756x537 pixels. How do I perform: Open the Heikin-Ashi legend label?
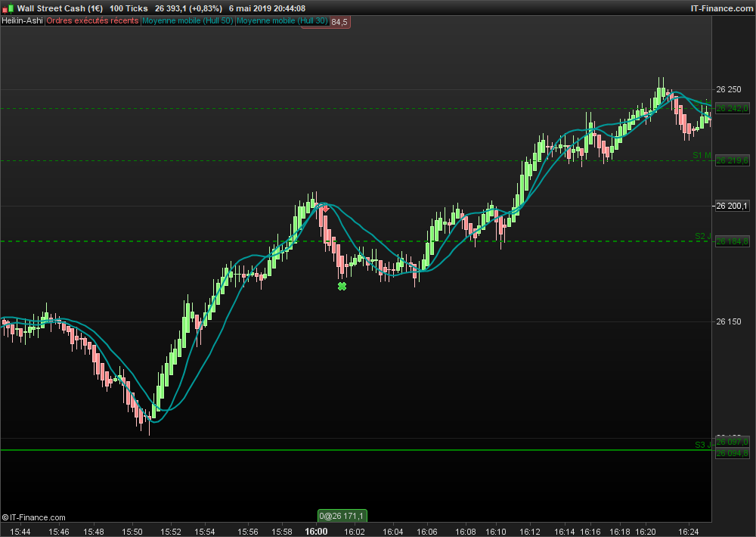[x=22, y=20]
